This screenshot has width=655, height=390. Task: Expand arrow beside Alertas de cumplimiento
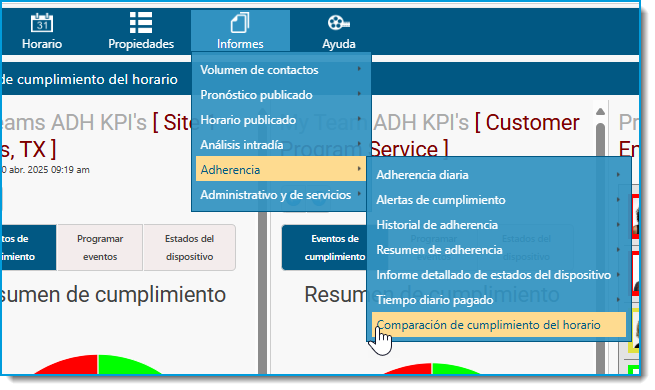coord(618,199)
